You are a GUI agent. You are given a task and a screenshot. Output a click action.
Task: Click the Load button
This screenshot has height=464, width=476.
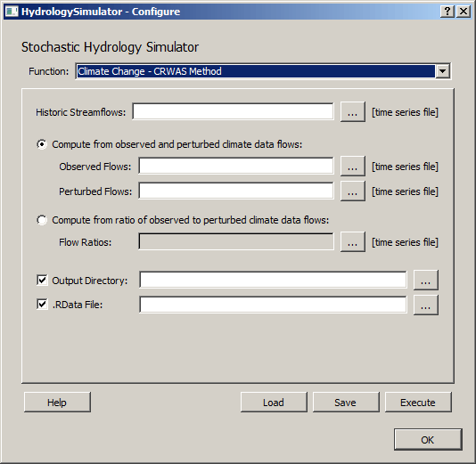[x=274, y=403]
